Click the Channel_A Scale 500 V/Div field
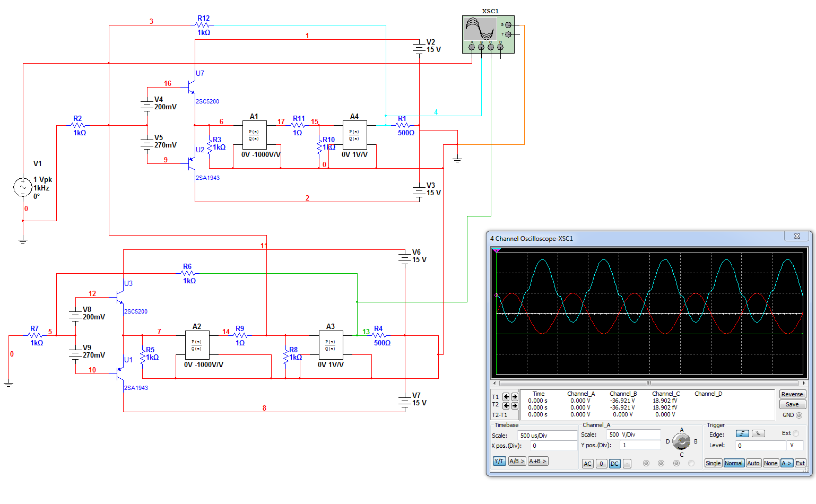The image size is (816, 504). (633, 435)
